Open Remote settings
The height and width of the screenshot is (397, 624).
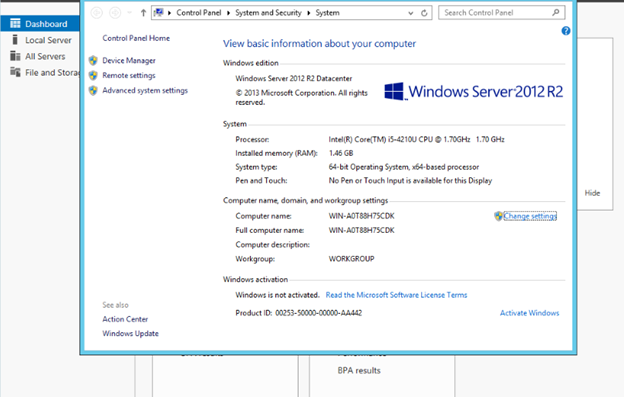tap(129, 76)
